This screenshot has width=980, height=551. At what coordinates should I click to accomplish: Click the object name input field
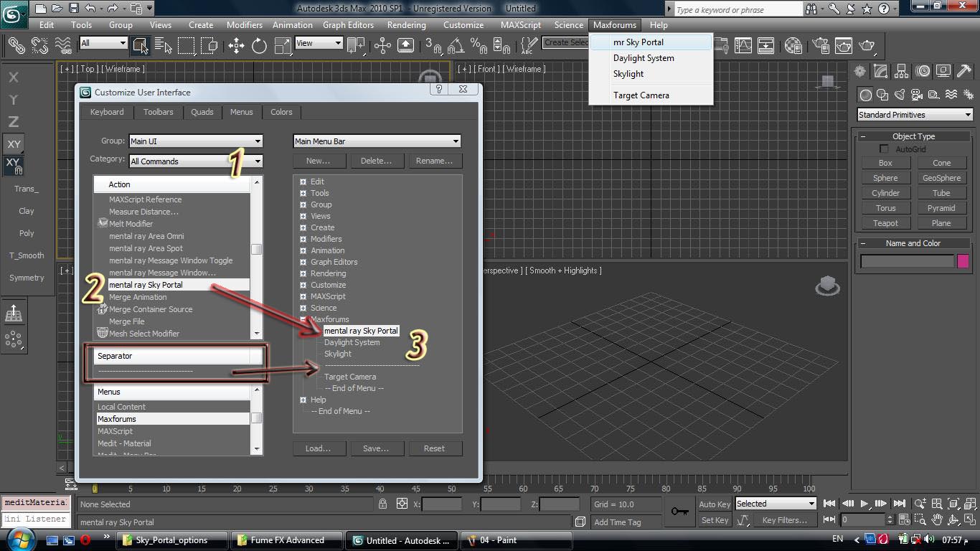[908, 261]
